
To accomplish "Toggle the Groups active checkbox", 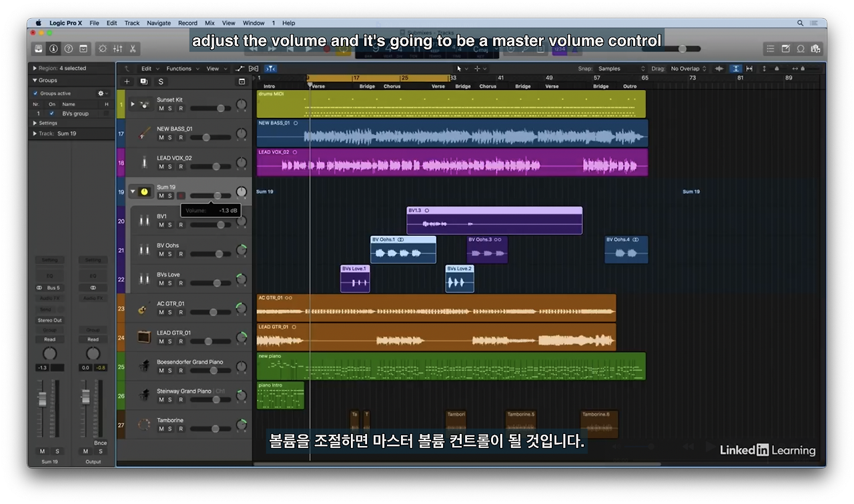I will (x=36, y=93).
